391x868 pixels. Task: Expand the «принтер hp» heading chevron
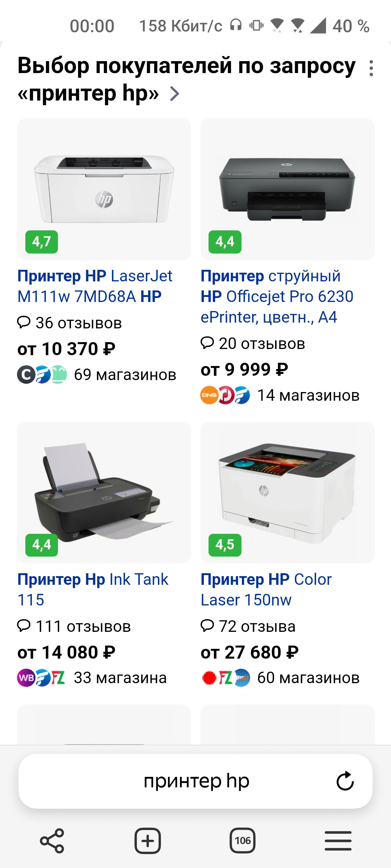pos(175,94)
